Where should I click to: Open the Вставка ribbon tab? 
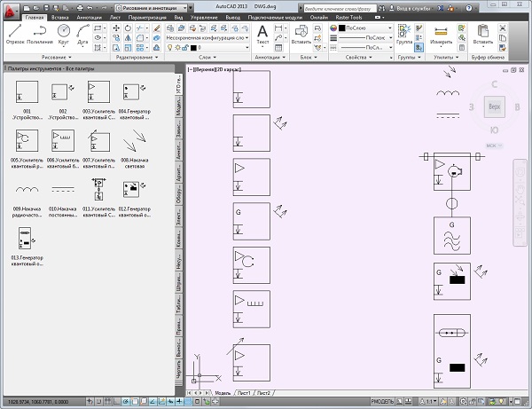[x=61, y=17]
